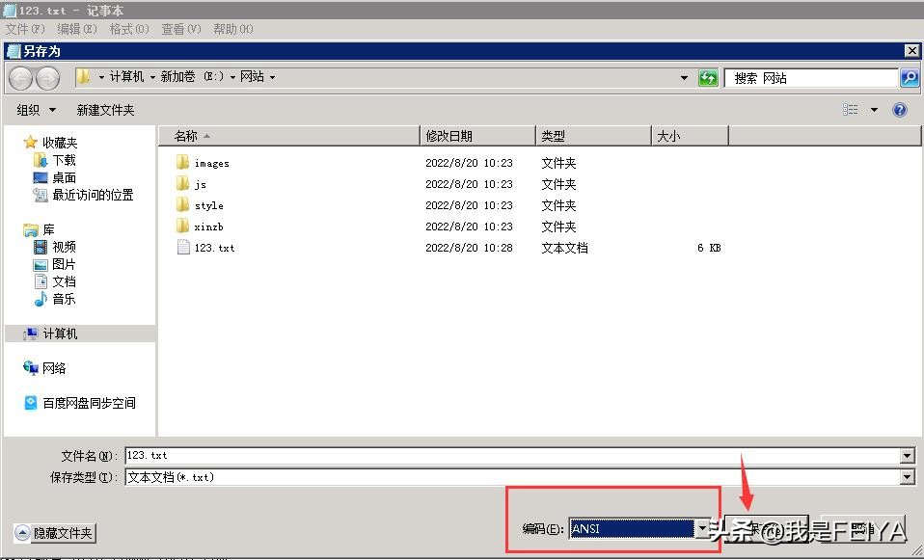This screenshot has height=560, width=924.
Task: Sort by the 名称 column header
Action: coord(288,136)
